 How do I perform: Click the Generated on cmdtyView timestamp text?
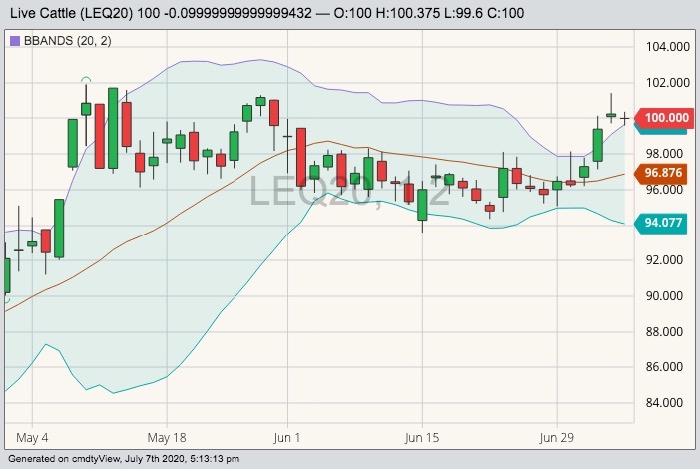point(124,459)
